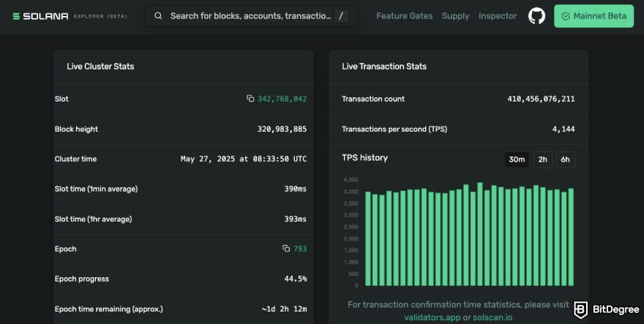Visit solscan.io link

492,317
